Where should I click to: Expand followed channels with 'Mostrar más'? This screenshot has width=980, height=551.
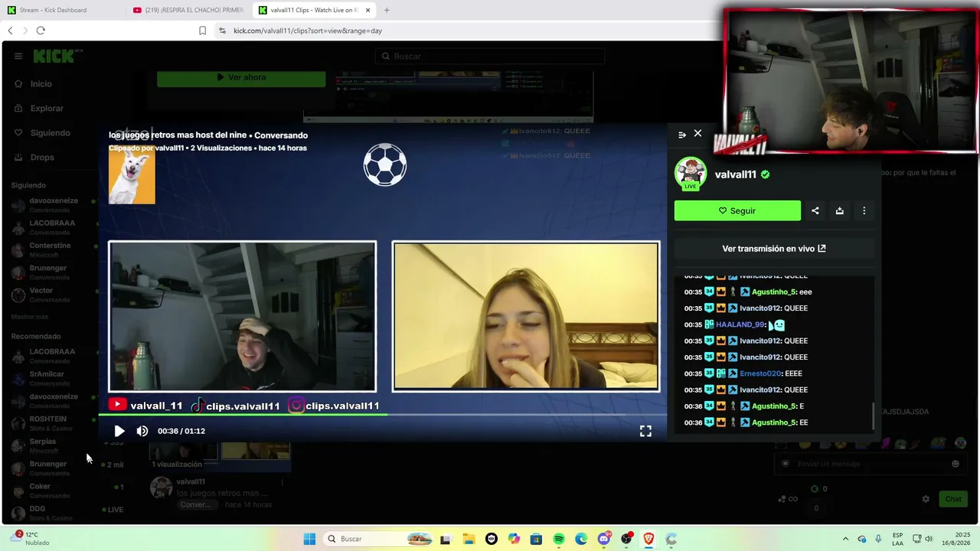pyautogui.click(x=30, y=317)
